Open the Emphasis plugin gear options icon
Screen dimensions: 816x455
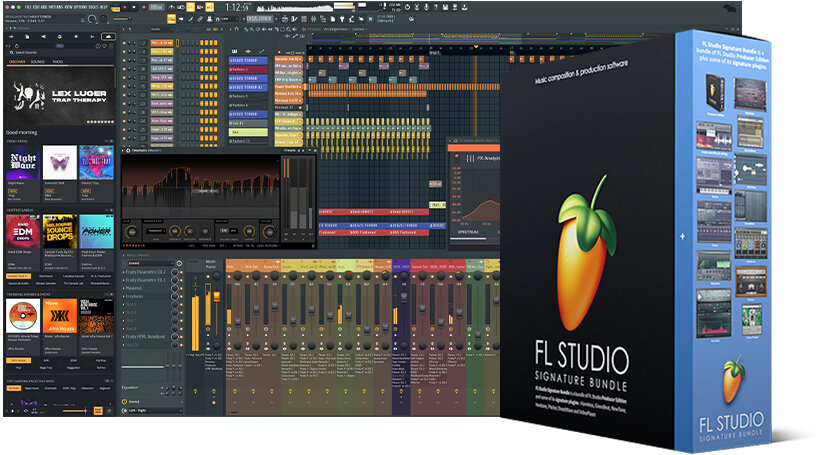[128, 150]
